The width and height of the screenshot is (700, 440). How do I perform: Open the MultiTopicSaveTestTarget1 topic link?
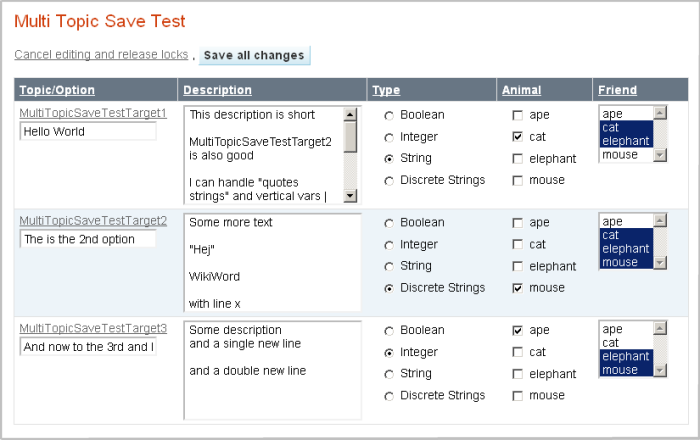(93, 113)
